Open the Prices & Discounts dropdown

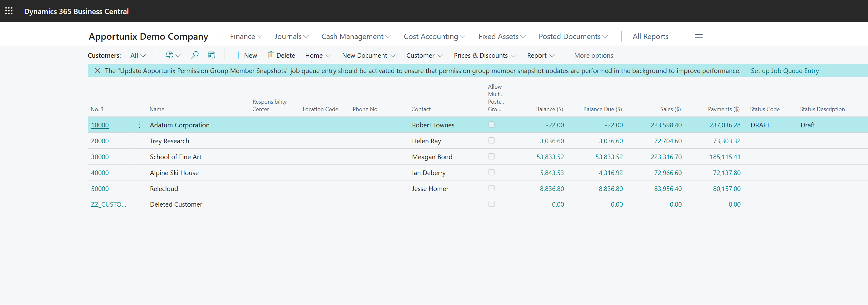point(484,56)
